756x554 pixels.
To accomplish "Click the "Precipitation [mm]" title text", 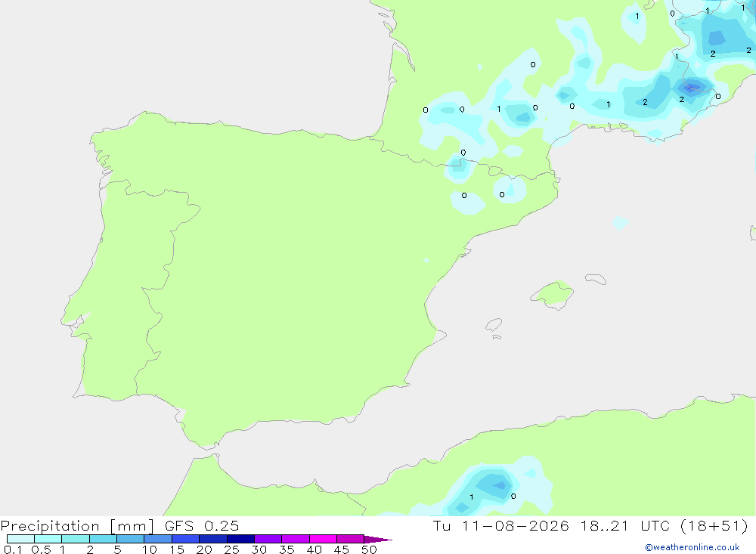I will pyautogui.click(x=77, y=526).
